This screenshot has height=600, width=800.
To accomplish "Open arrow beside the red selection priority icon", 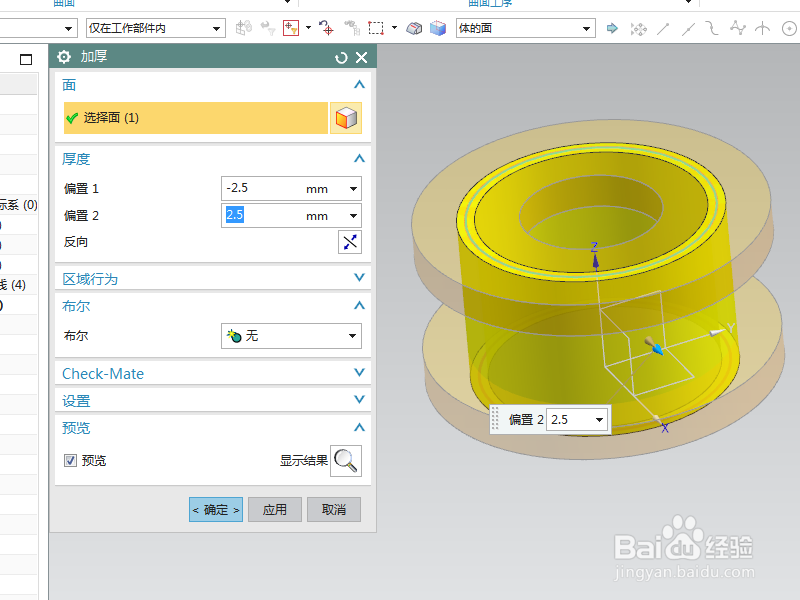I will (x=308, y=28).
